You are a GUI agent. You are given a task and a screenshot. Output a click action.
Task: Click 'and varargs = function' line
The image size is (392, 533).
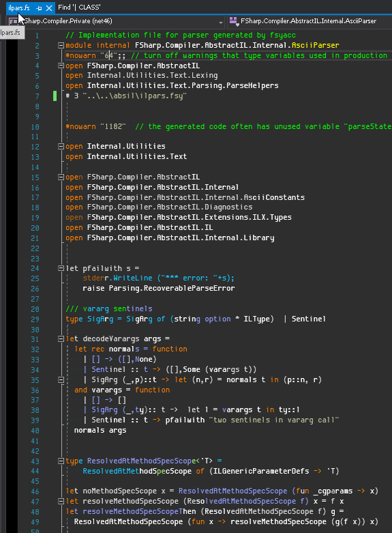[122, 390]
